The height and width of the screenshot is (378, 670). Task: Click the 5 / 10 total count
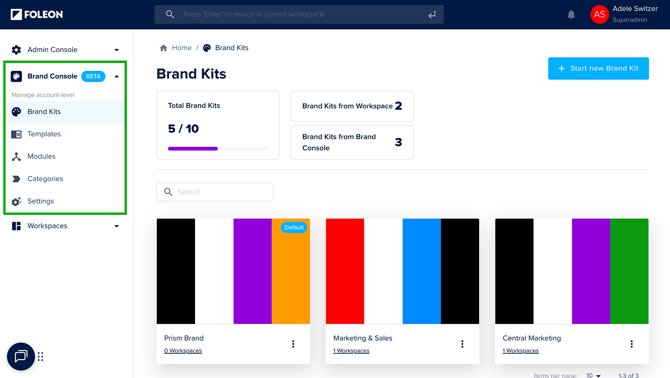pyautogui.click(x=183, y=129)
